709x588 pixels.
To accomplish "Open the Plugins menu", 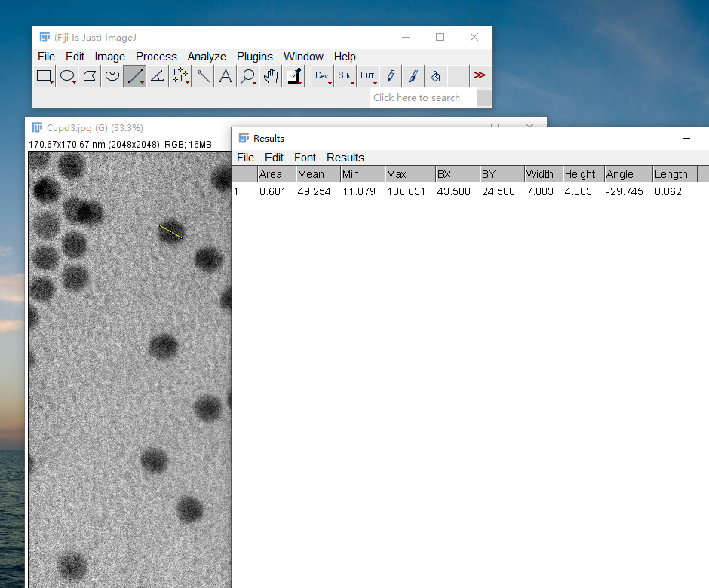I will [254, 57].
